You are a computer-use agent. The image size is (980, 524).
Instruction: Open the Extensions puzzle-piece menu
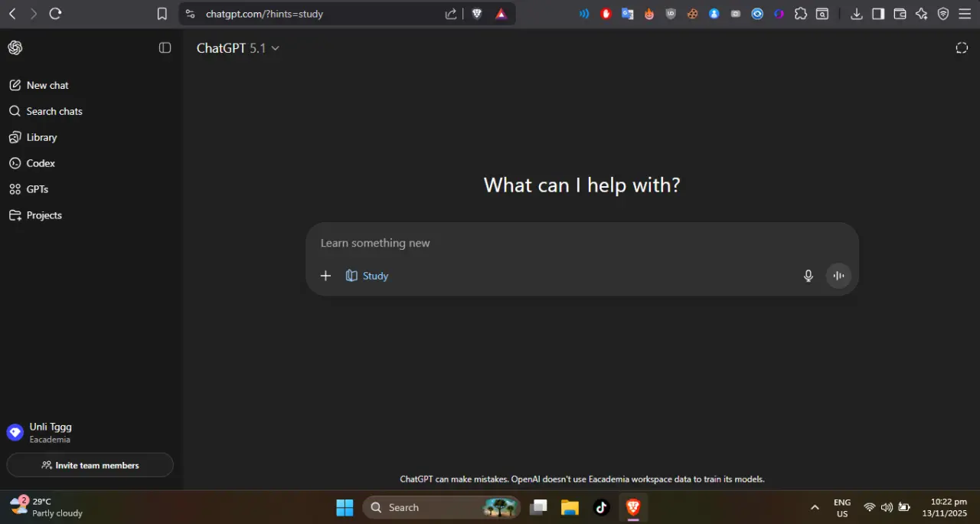click(801, 14)
